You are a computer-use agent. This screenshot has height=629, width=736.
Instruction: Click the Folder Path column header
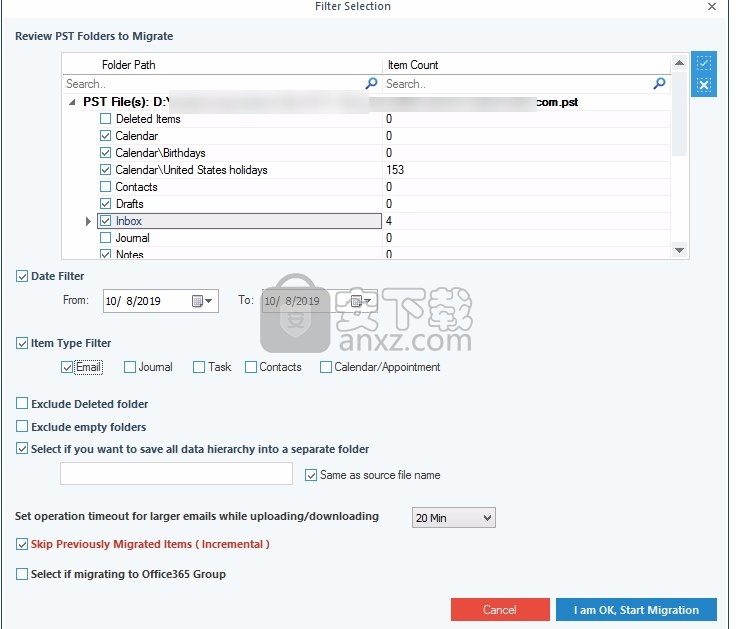tap(129, 65)
